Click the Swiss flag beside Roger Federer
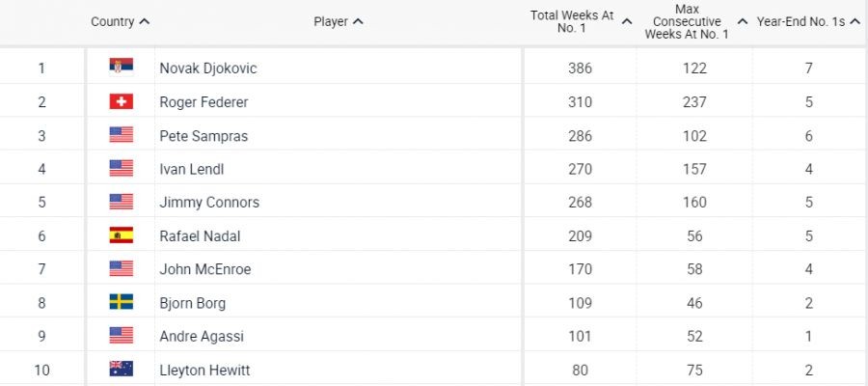Screen dimensions: 868x386 121,101
